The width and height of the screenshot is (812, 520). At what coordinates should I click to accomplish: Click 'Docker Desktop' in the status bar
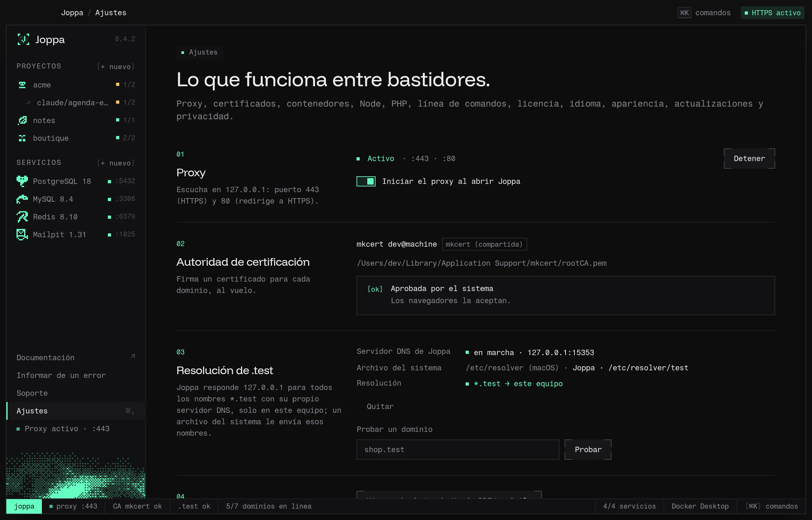coord(700,506)
